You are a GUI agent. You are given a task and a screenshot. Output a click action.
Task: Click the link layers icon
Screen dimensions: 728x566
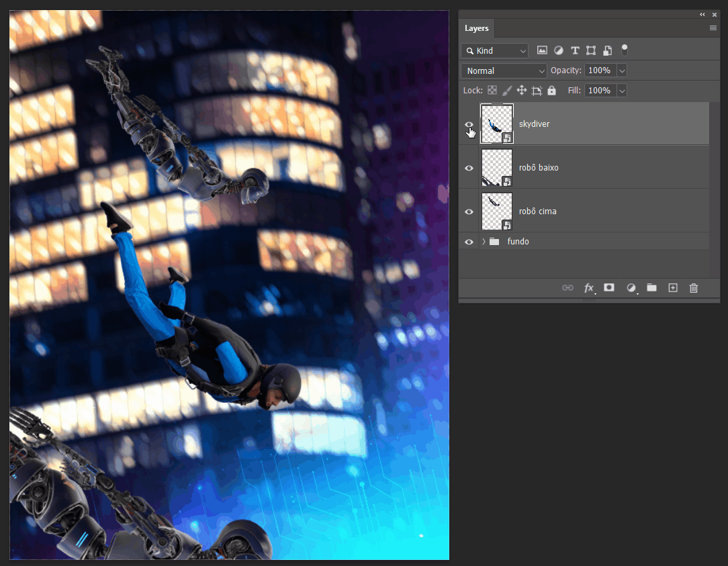coord(567,288)
